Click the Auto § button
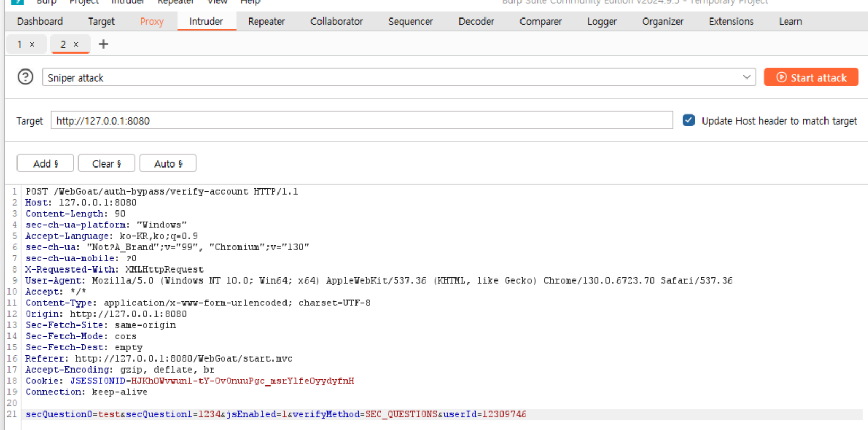The height and width of the screenshot is (430, 868). click(168, 164)
